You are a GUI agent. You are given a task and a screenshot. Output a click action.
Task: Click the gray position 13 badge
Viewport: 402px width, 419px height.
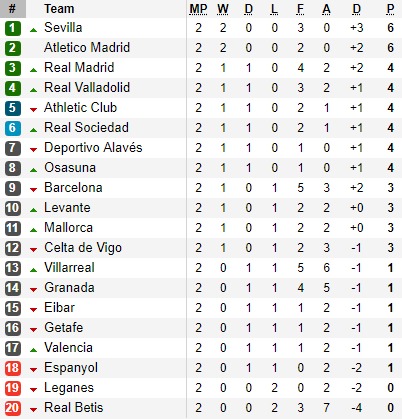(x=13, y=268)
